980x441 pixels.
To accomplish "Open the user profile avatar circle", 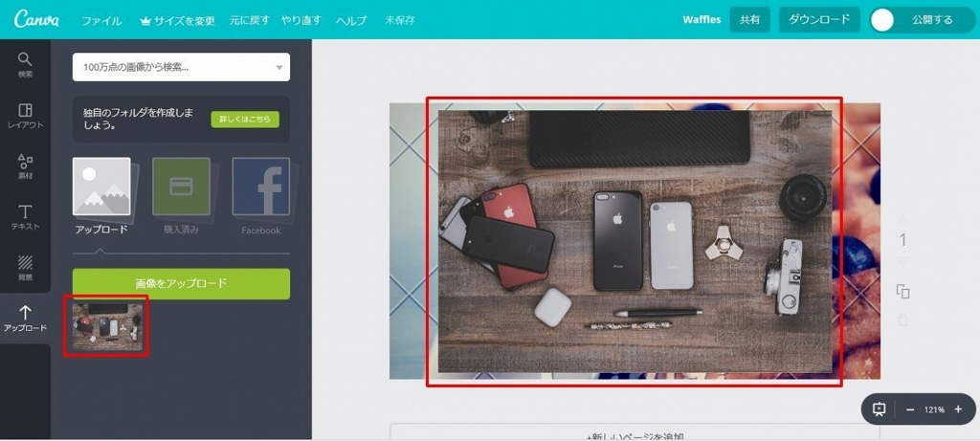I will point(882,20).
